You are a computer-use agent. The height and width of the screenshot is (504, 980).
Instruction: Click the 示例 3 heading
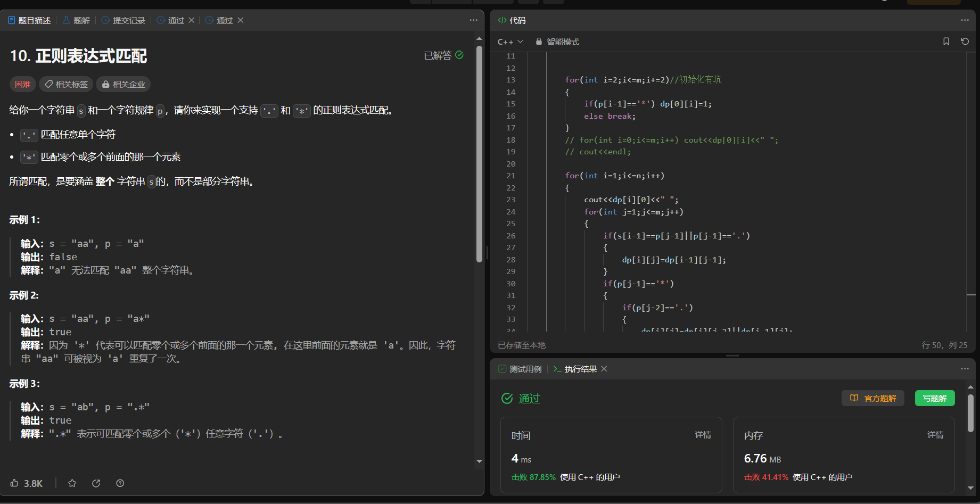pyautogui.click(x=24, y=384)
